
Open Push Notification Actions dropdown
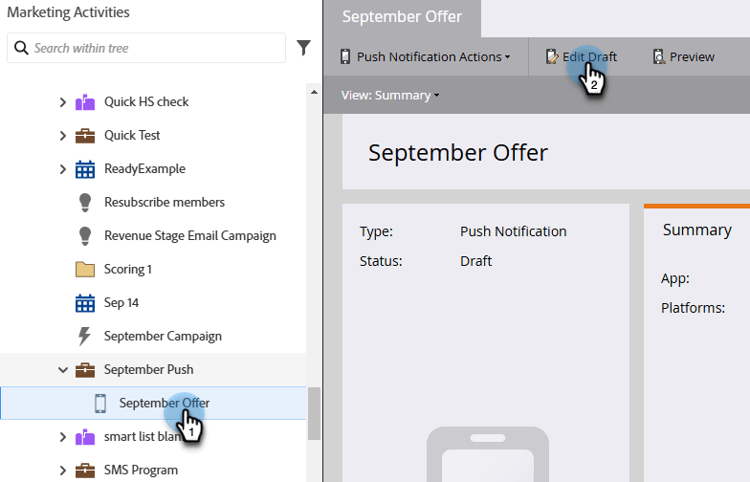pyautogui.click(x=425, y=57)
